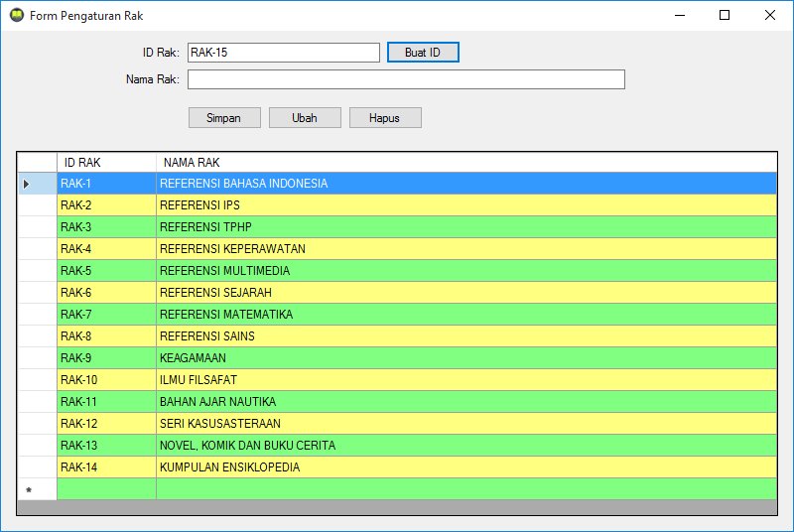Select the row header of RAK-1
Screen dimensions: 794x532
37,184
